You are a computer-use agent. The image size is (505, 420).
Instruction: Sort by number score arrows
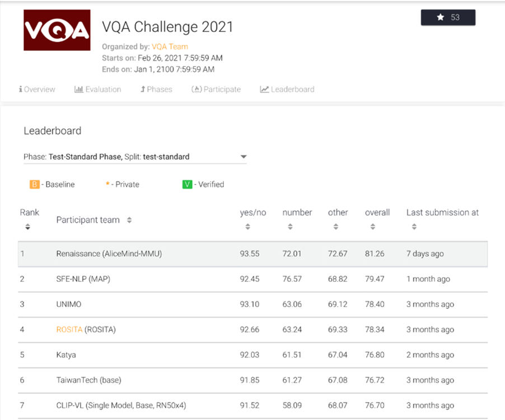[x=290, y=227]
